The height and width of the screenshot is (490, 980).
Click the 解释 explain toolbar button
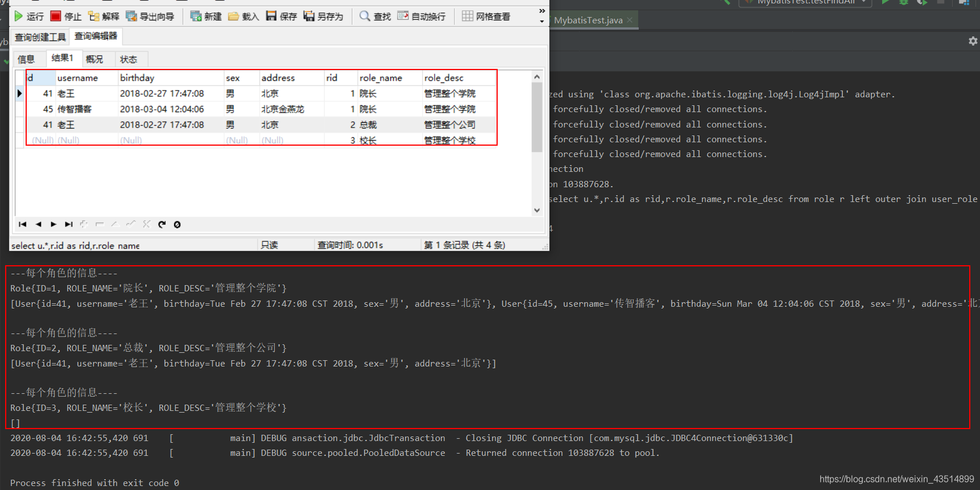(104, 17)
